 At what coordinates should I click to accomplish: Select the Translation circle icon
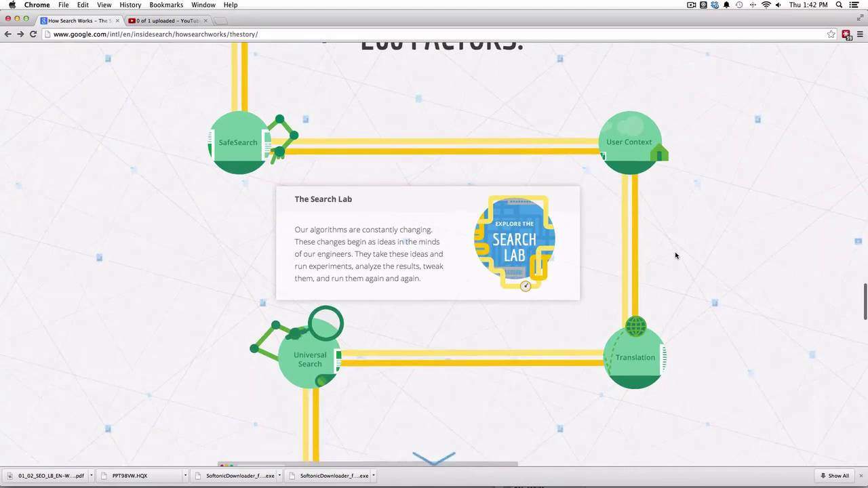pyautogui.click(x=635, y=357)
